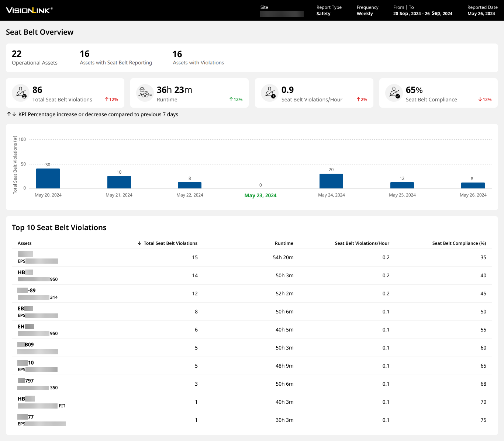Click the red down arrow on Compliance card
This screenshot has height=441, width=504.
click(480, 100)
